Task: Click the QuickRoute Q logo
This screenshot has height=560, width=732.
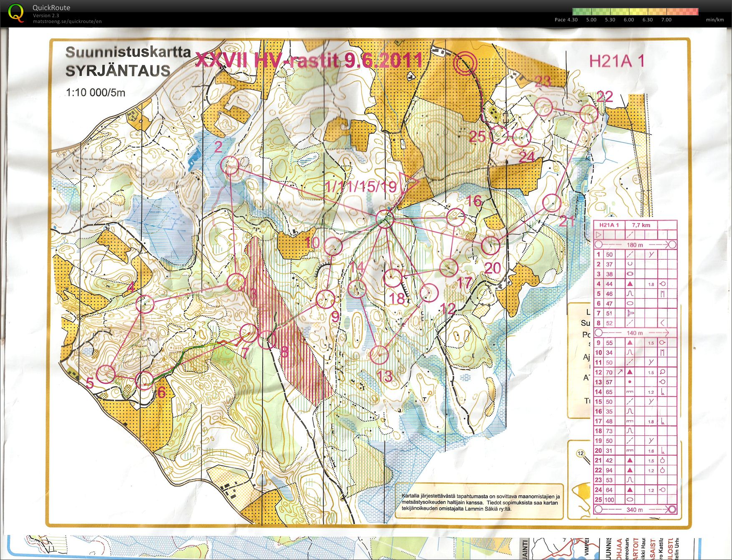Action: 16,13
